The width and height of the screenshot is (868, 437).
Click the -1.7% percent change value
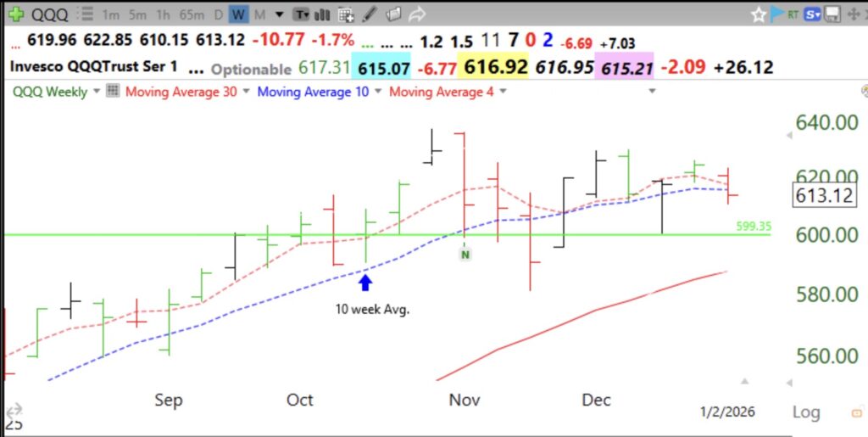(331, 41)
